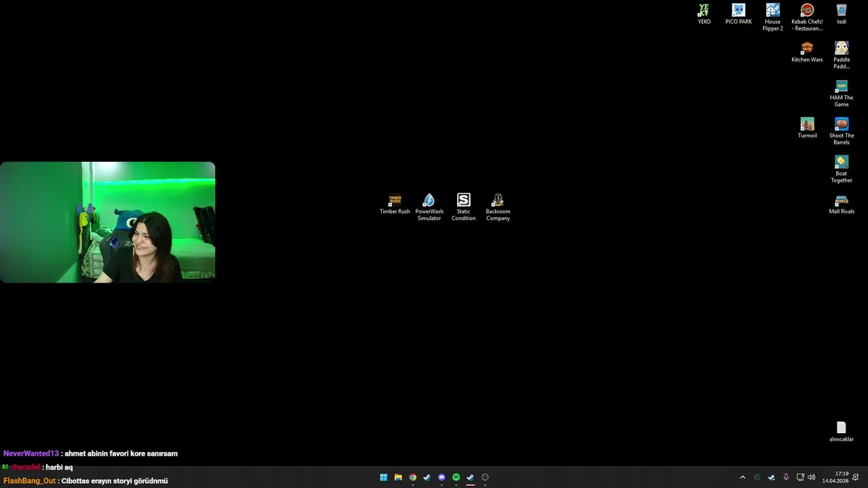This screenshot has height=488, width=868.
Task: Click the Steam icon in the system tray
Action: coord(771,477)
